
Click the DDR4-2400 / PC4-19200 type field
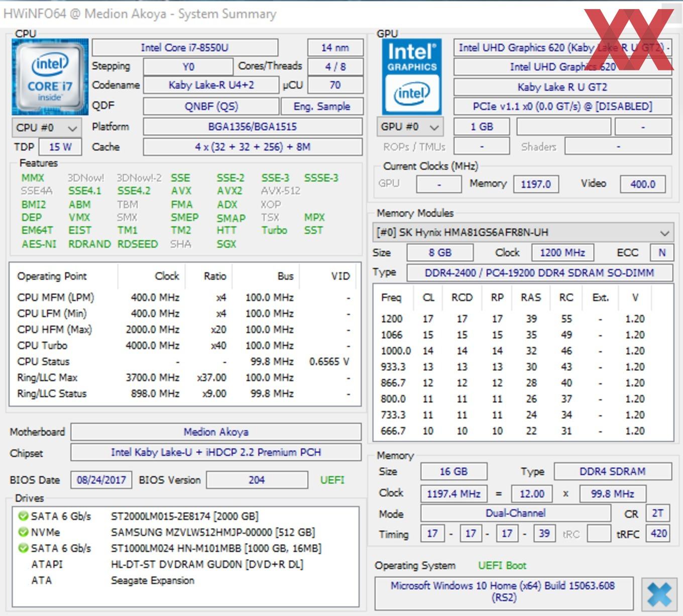tap(539, 273)
